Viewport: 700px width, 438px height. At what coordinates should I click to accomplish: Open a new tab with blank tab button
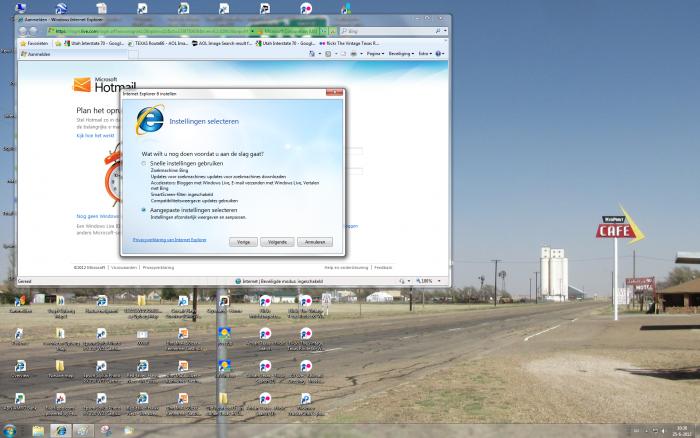coord(133,54)
